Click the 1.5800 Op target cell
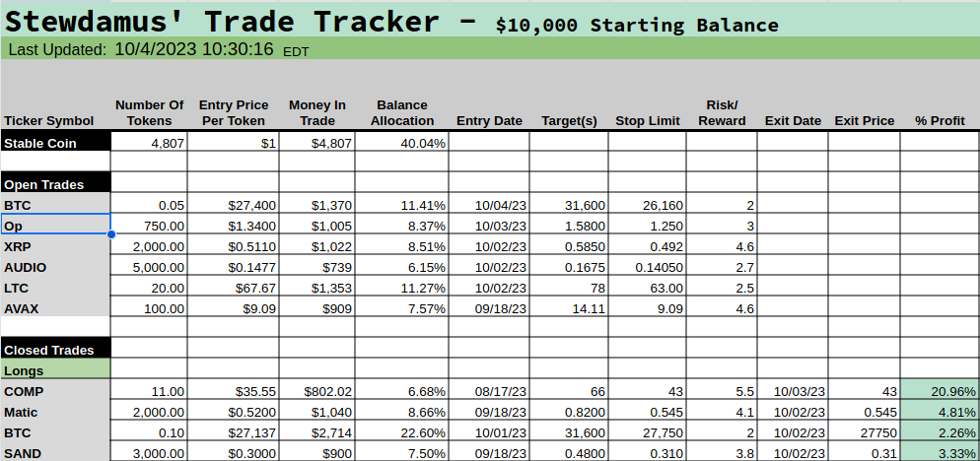This screenshot has width=980, height=461. 569,226
